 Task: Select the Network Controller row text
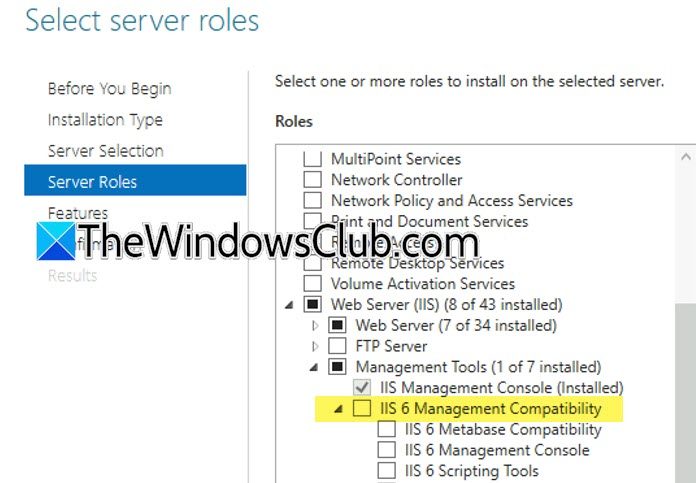tap(396, 180)
